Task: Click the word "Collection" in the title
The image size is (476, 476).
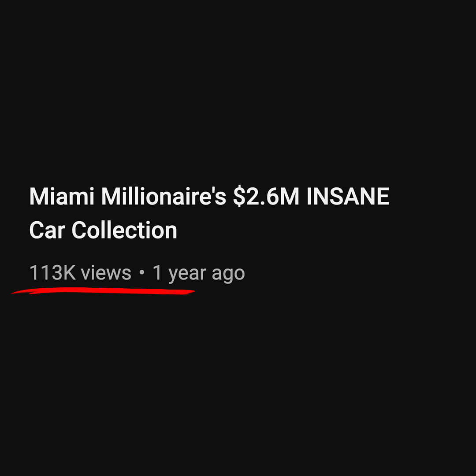Action: coord(124,230)
